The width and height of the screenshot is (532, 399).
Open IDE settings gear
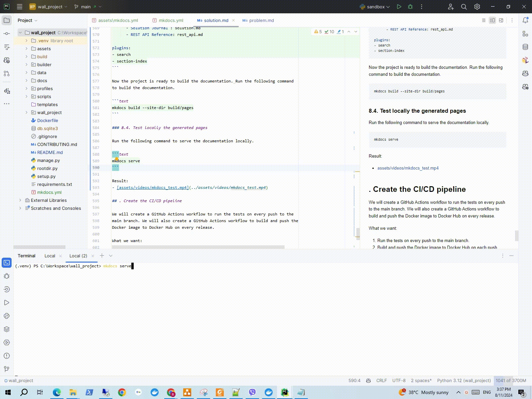477,7
